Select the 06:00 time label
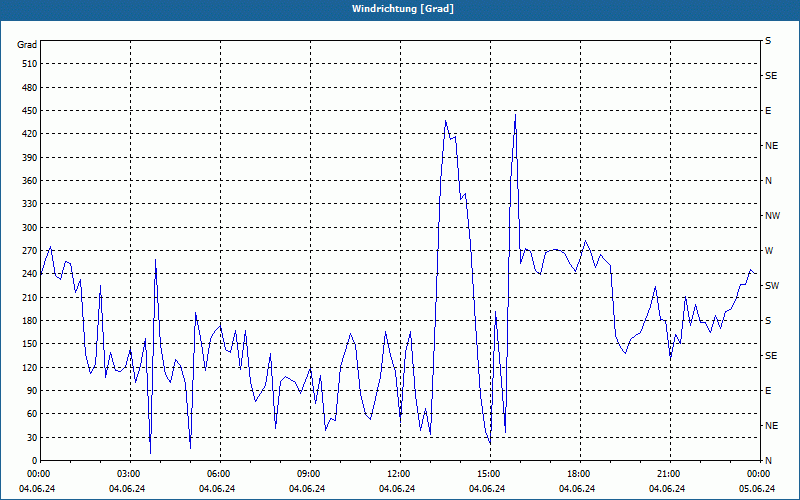Screen dimensions: 800x500 (220, 474)
